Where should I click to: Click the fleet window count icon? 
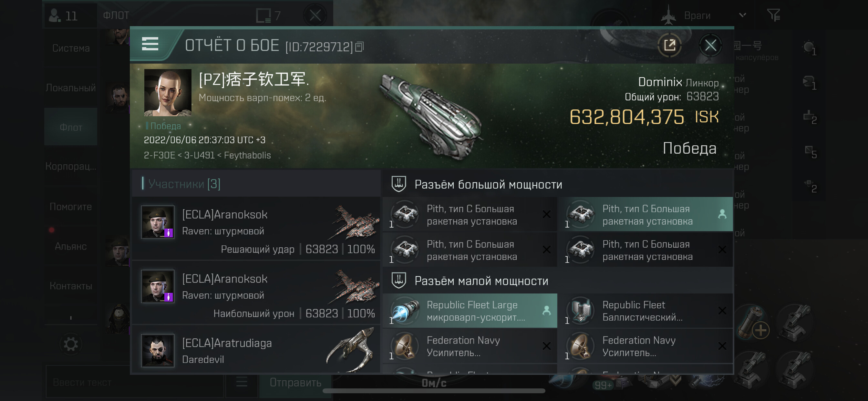point(263,15)
